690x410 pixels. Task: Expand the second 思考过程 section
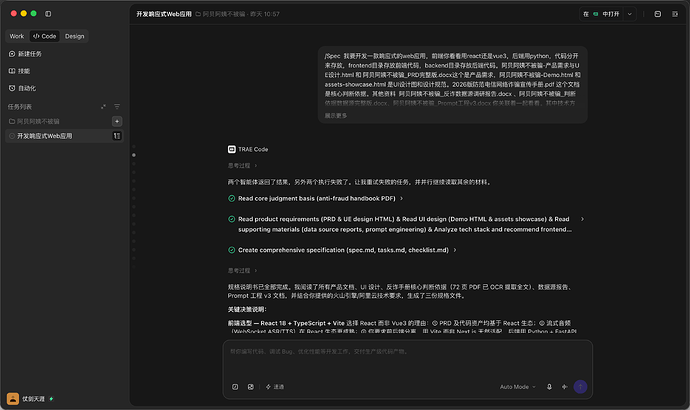point(242,271)
